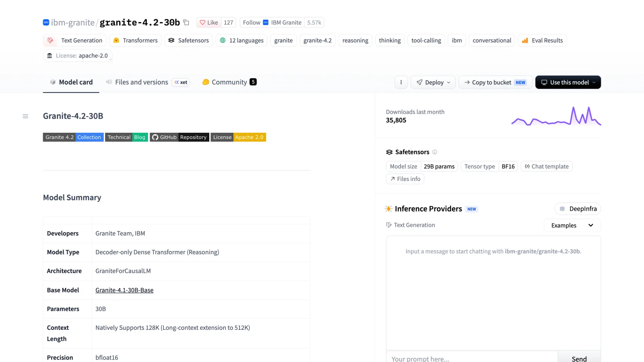Click the 127 likes count
The width and height of the screenshot is (644, 362).
pos(229,23)
